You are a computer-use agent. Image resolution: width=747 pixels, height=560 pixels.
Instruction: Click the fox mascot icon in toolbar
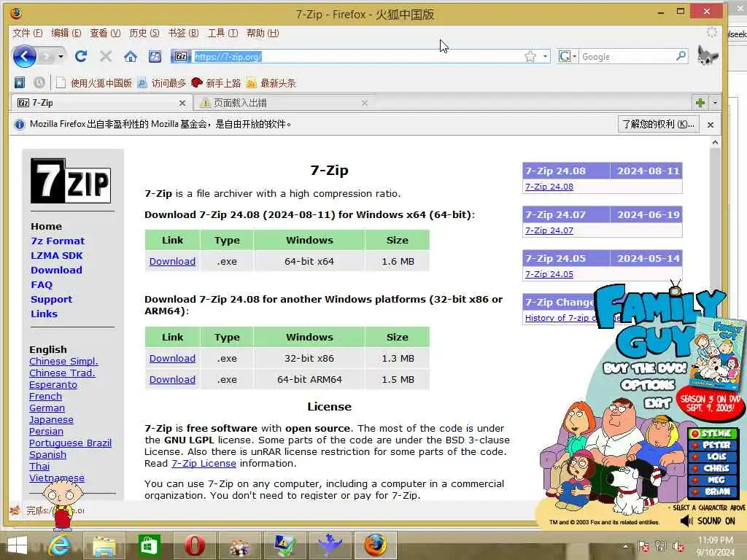[708, 56]
